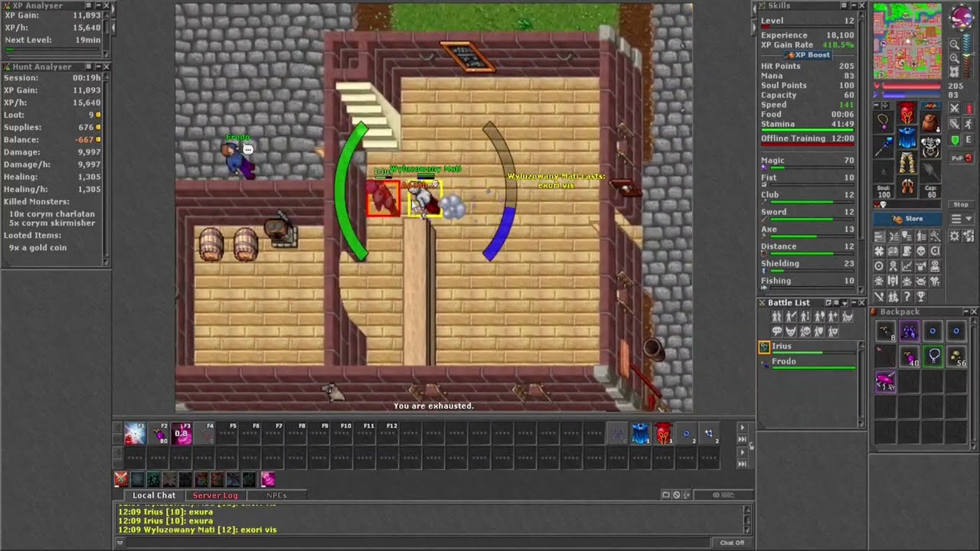Image resolution: width=980 pixels, height=551 pixels.
Task: Click the boots equipment slot
Action: click(x=908, y=186)
